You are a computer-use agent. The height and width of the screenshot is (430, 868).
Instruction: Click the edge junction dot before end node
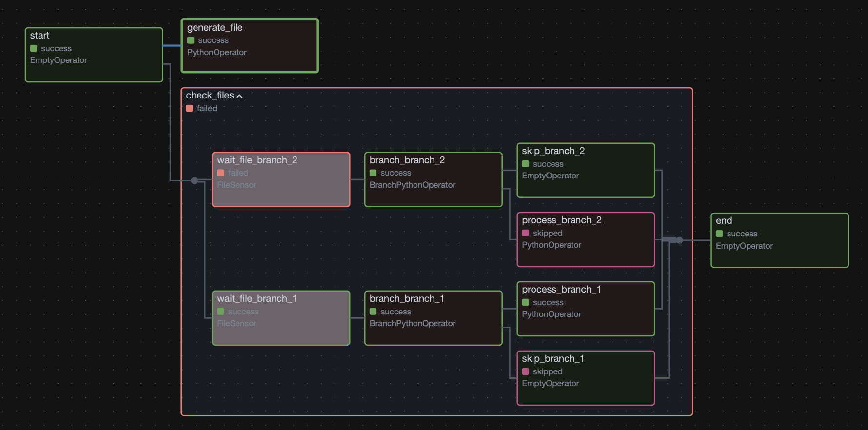coord(679,240)
